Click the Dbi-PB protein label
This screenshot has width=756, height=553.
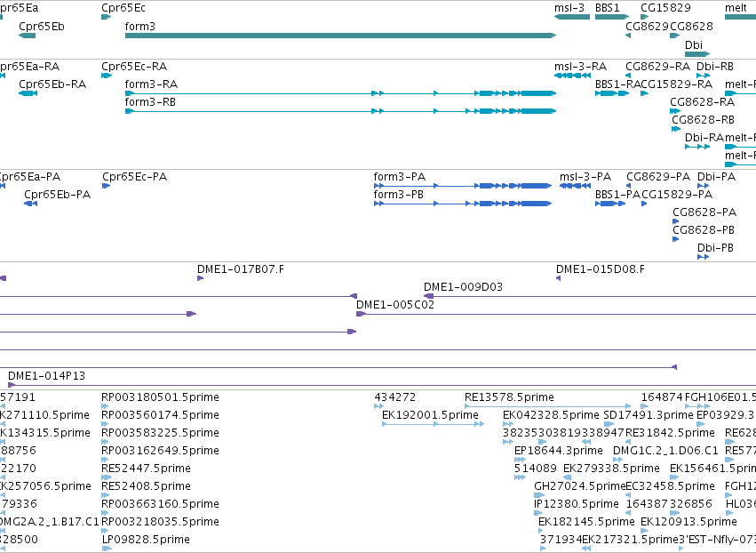point(715,249)
